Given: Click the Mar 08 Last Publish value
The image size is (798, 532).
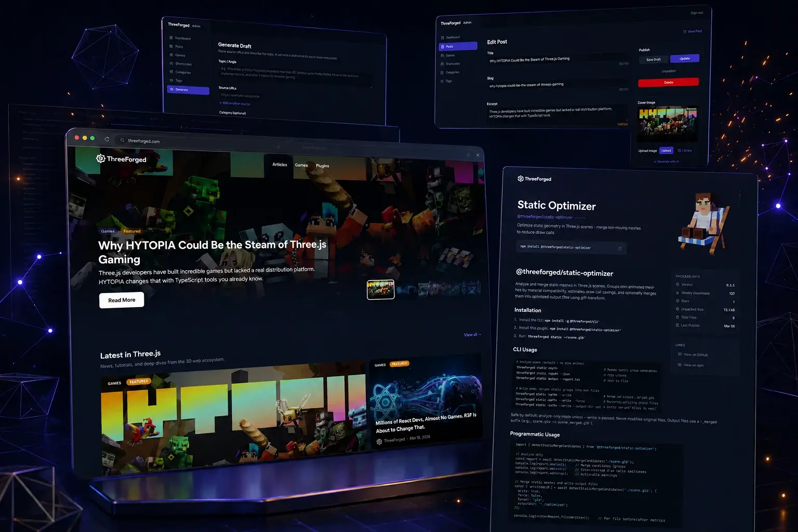Looking at the screenshot, I should 729,326.
